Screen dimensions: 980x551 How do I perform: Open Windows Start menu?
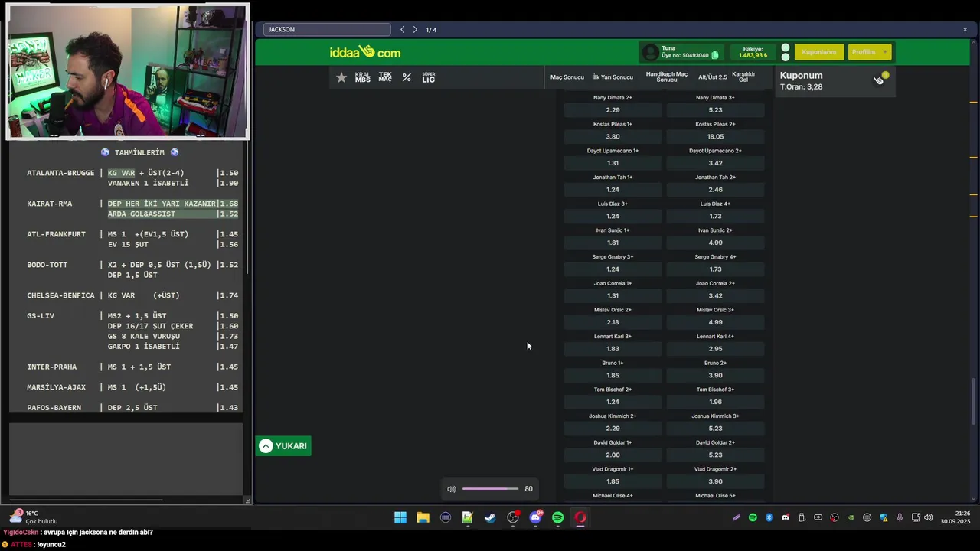tap(400, 518)
